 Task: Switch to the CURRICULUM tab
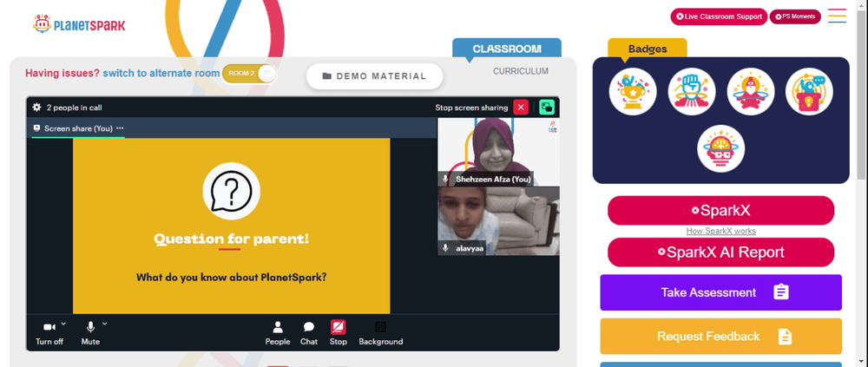pyautogui.click(x=520, y=71)
